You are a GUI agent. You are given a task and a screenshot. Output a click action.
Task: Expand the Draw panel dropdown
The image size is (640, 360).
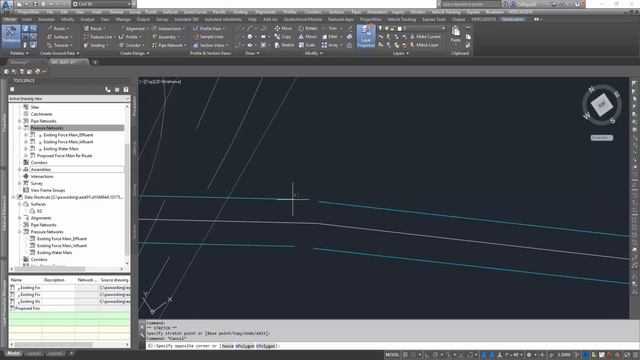point(252,53)
